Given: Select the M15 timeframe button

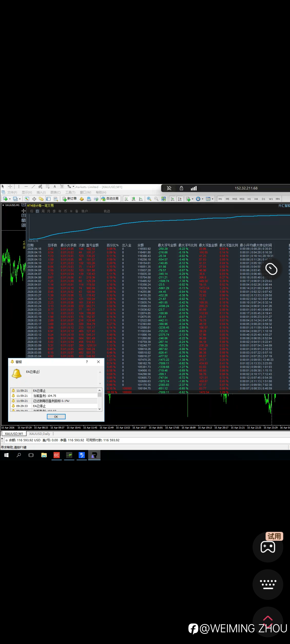Looking at the screenshot, I should (x=234, y=199).
